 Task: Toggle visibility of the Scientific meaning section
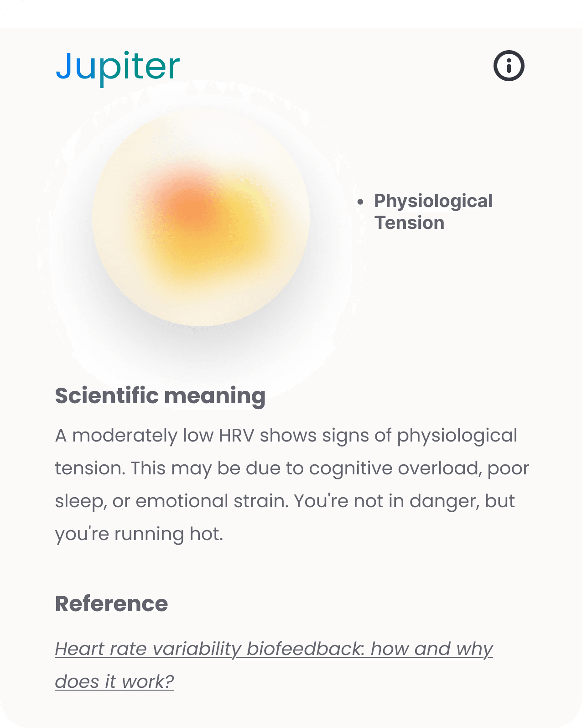pyautogui.click(x=161, y=396)
